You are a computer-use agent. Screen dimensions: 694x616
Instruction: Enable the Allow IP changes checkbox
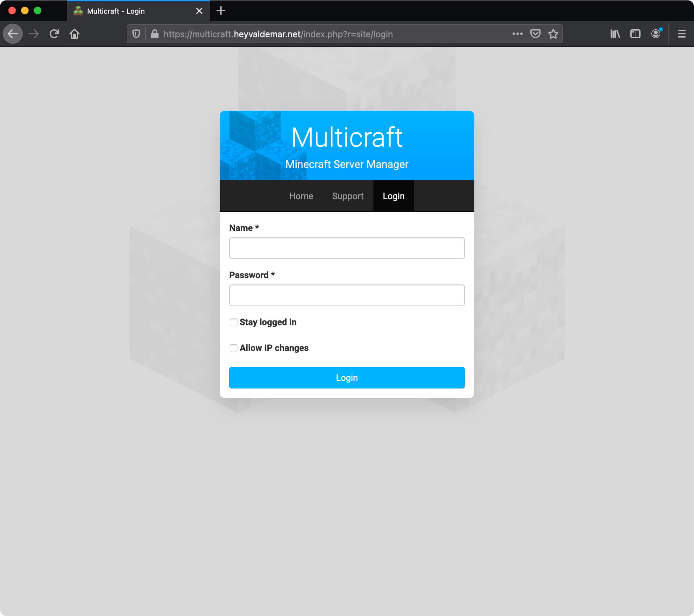coord(233,348)
